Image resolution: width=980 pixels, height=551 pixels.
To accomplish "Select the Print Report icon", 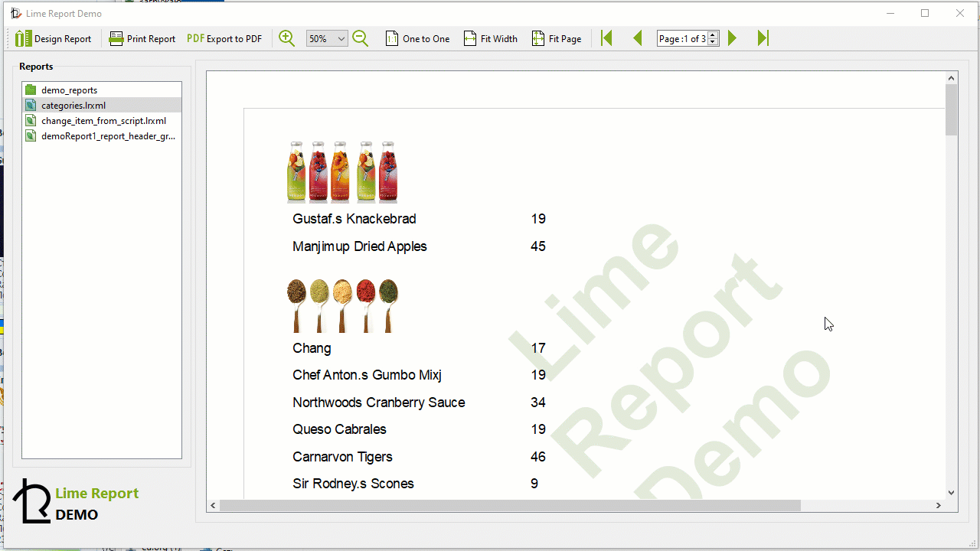I will pyautogui.click(x=142, y=37).
